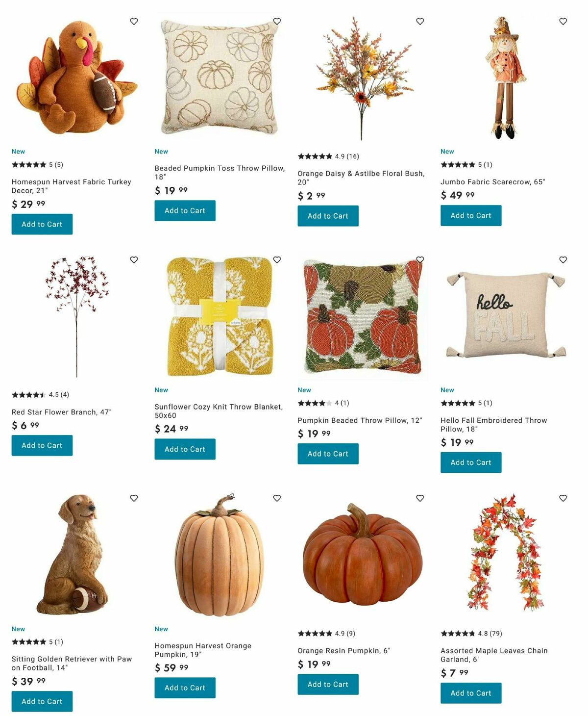Click heart icon on Sunflower Cozy Knit Blanket
This screenshot has width=588, height=716.
277,260
